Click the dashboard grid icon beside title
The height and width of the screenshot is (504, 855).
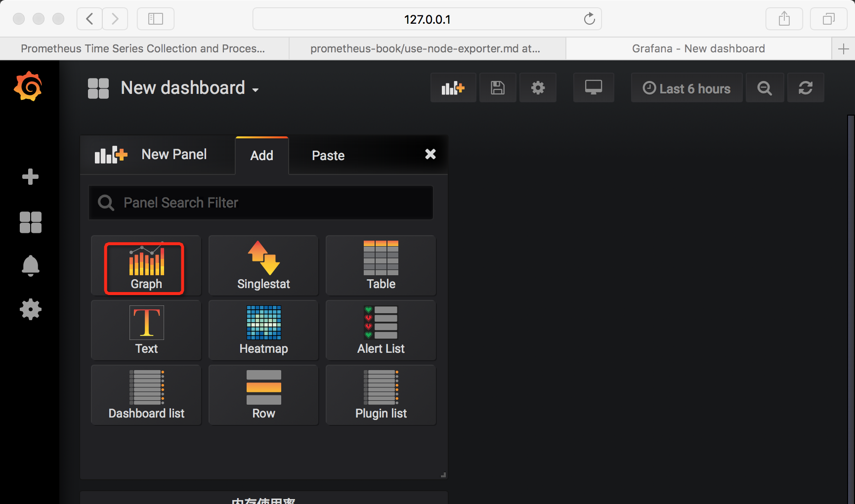[x=98, y=88]
